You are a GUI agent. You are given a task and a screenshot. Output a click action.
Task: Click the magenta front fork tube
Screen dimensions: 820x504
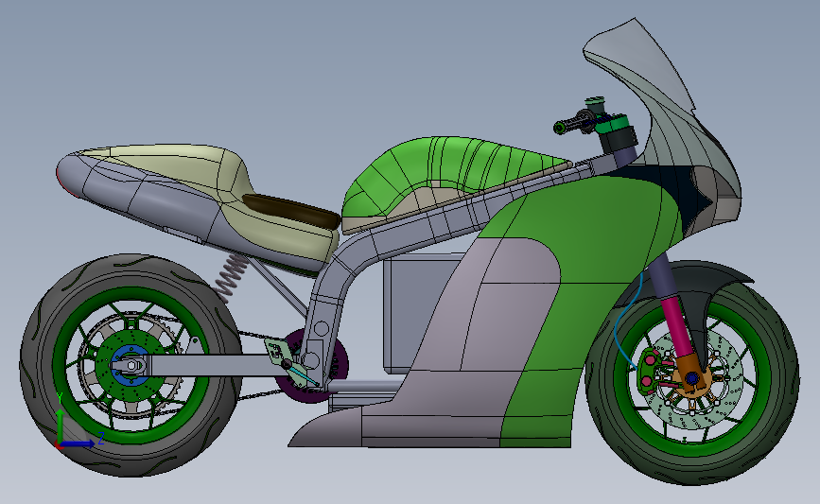tap(677, 327)
